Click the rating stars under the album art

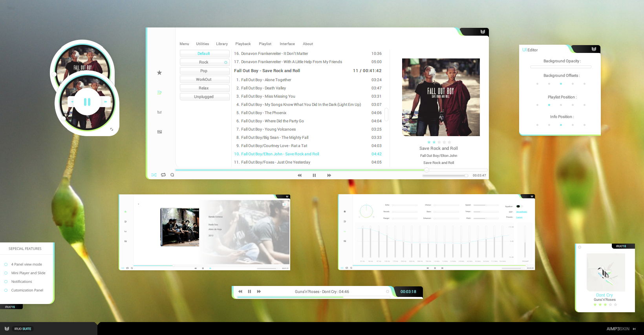pyautogui.click(x=439, y=142)
